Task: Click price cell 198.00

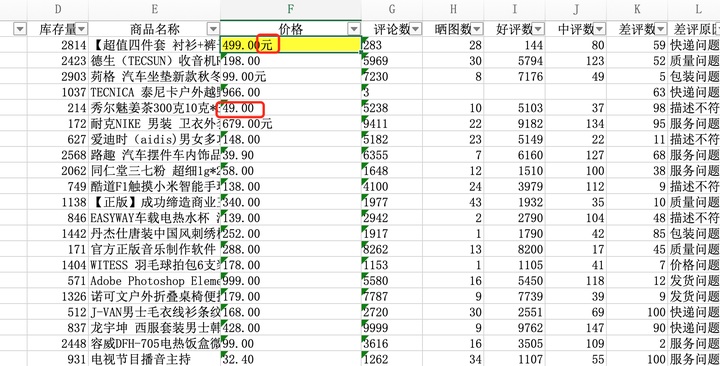Action: (x=291, y=60)
